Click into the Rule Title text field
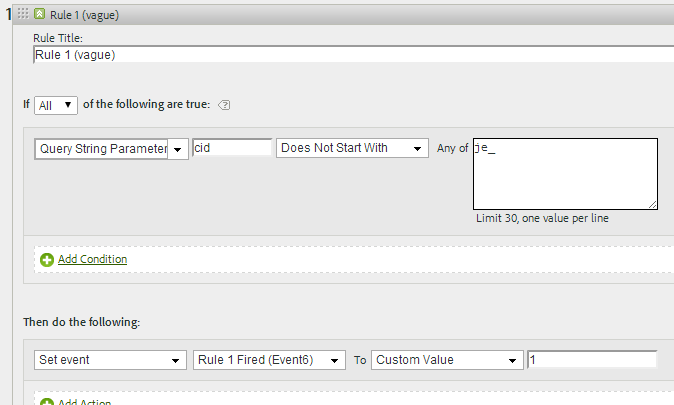 pyautogui.click(x=350, y=54)
